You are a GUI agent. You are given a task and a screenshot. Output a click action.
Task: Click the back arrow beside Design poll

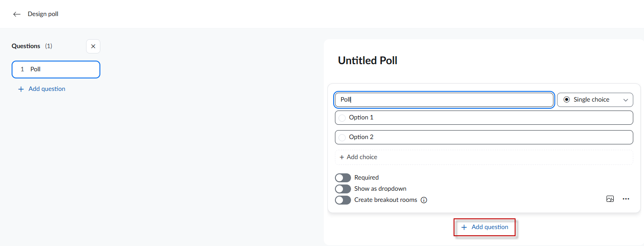(17, 14)
